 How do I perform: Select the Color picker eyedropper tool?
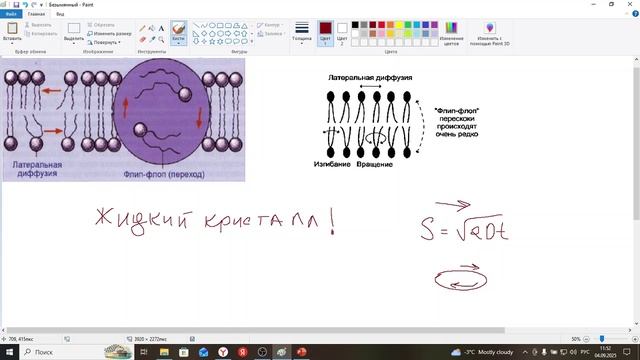pyautogui.click(x=151, y=40)
